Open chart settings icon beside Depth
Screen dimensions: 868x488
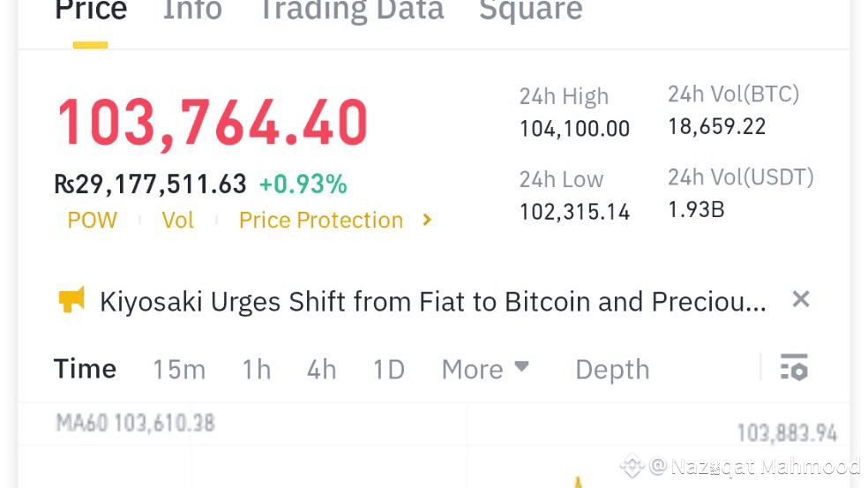click(794, 368)
